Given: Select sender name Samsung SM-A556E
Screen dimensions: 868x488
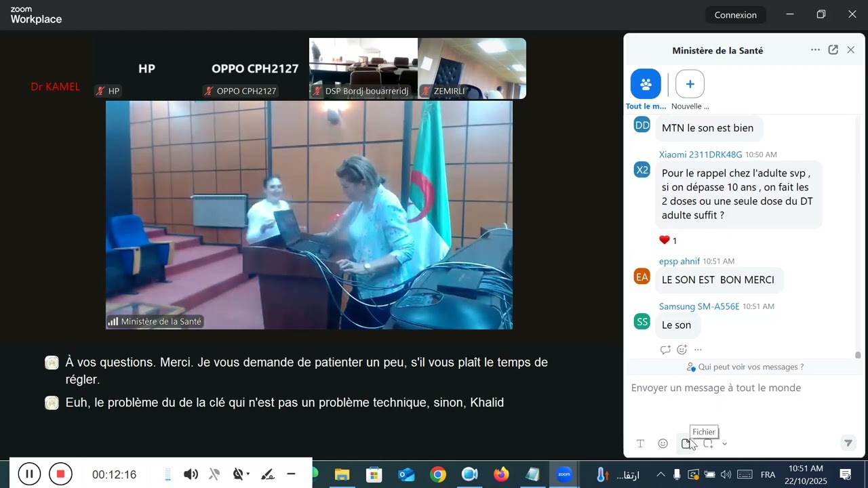Looking at the screenshot, I should 699,306.
